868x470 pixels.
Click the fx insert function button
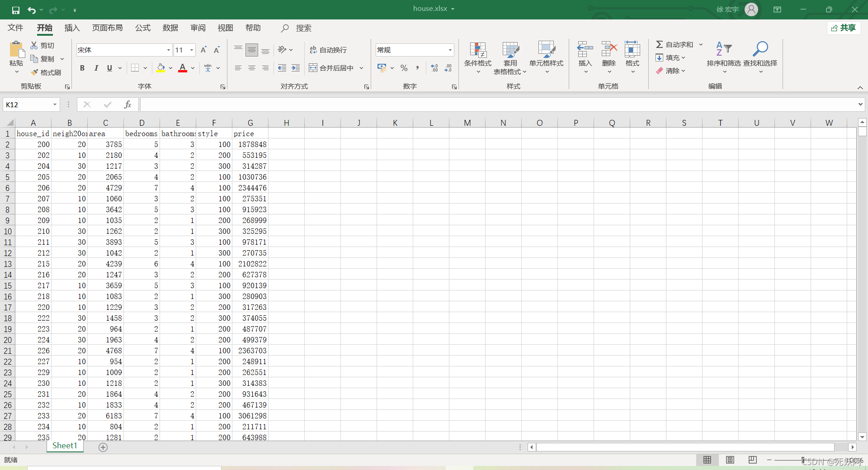click(x=128, y=104)
